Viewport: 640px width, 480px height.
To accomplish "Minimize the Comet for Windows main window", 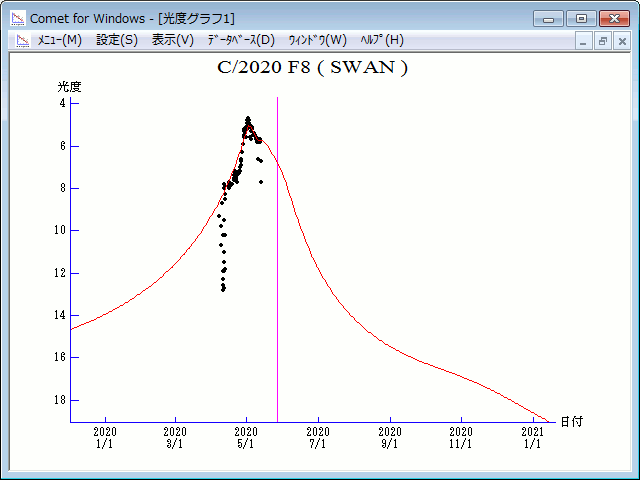I will click(549, 18).
